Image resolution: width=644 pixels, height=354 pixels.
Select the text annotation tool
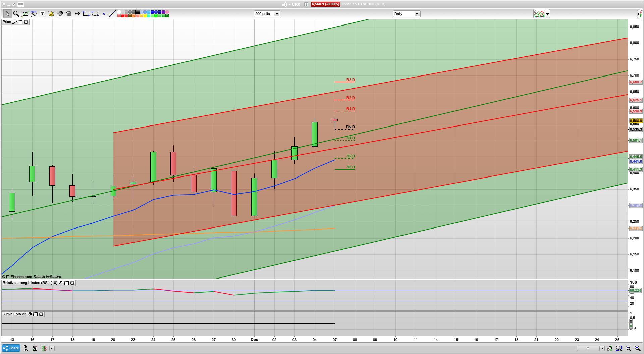[43, 14]
